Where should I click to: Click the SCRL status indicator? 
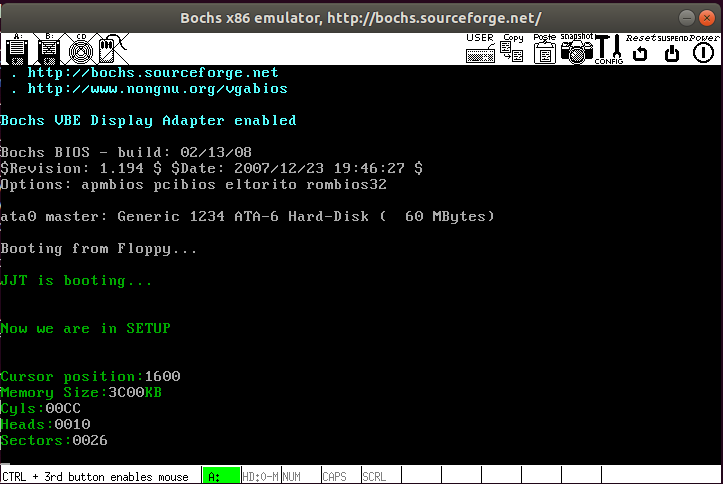click(380, 476)
